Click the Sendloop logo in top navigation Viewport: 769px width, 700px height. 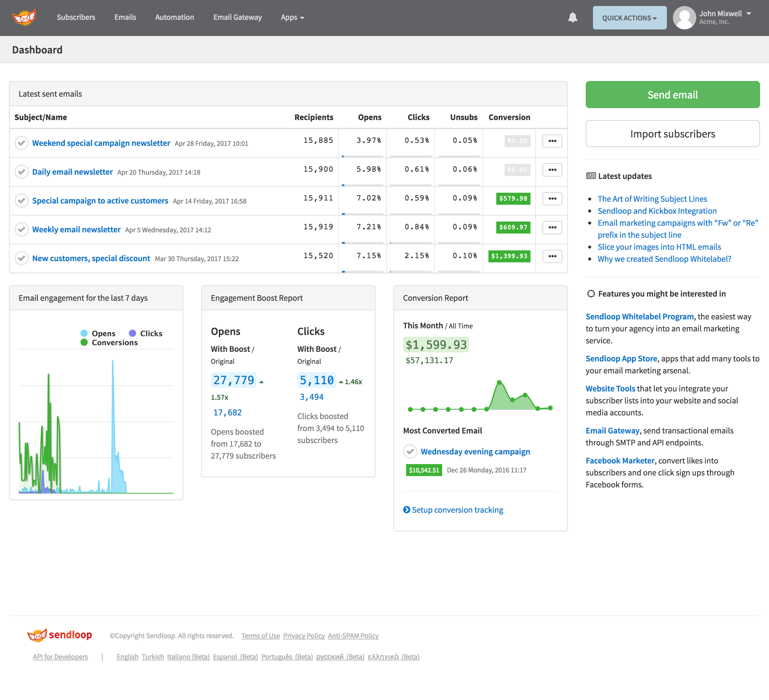[x=24, y=17]
